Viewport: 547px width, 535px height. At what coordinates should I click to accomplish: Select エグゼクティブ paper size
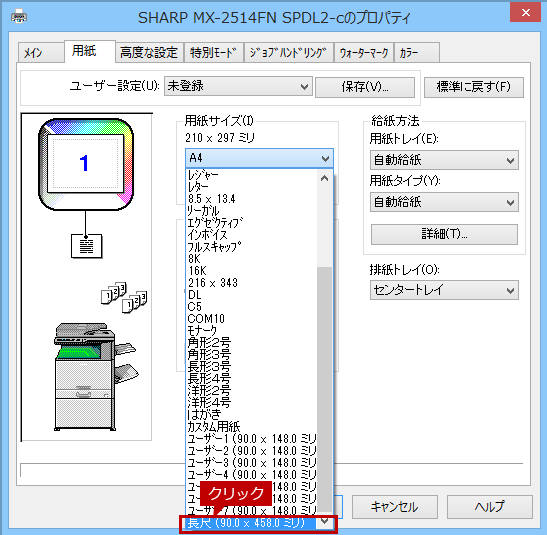[251, 223]
